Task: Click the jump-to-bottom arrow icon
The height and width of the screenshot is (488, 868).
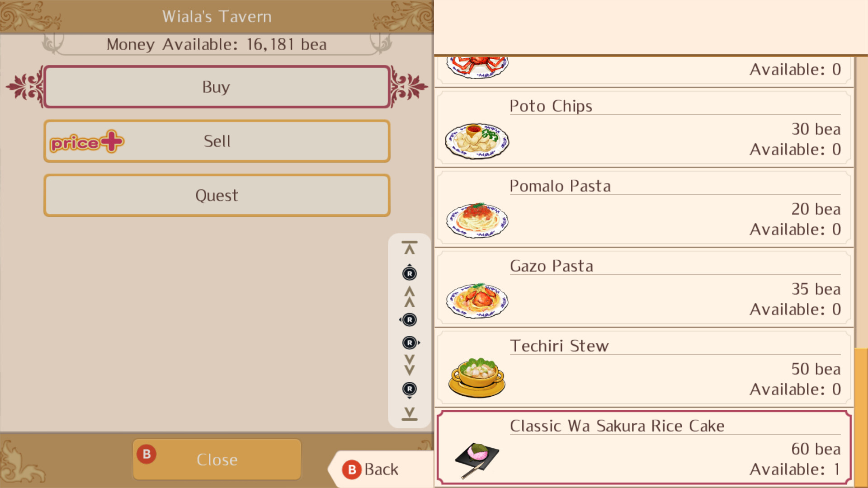Action: (410, 413)
